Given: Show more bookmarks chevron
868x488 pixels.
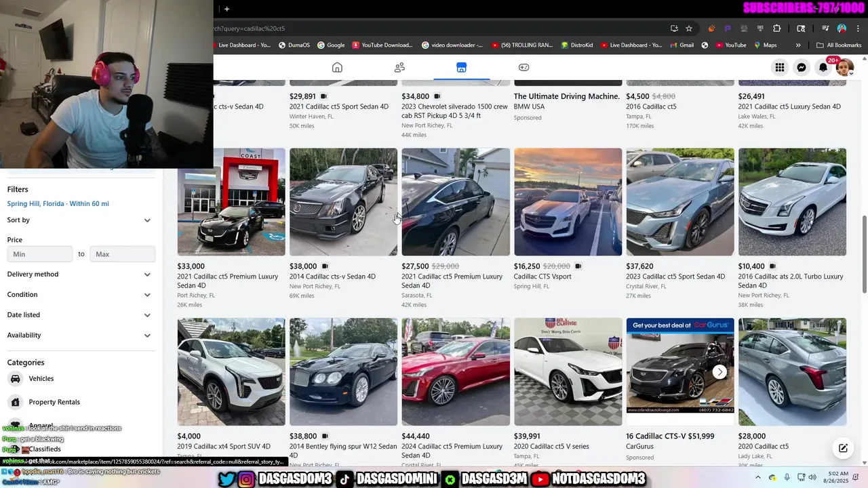Looking at the screenshot, I should click(798, 45).
